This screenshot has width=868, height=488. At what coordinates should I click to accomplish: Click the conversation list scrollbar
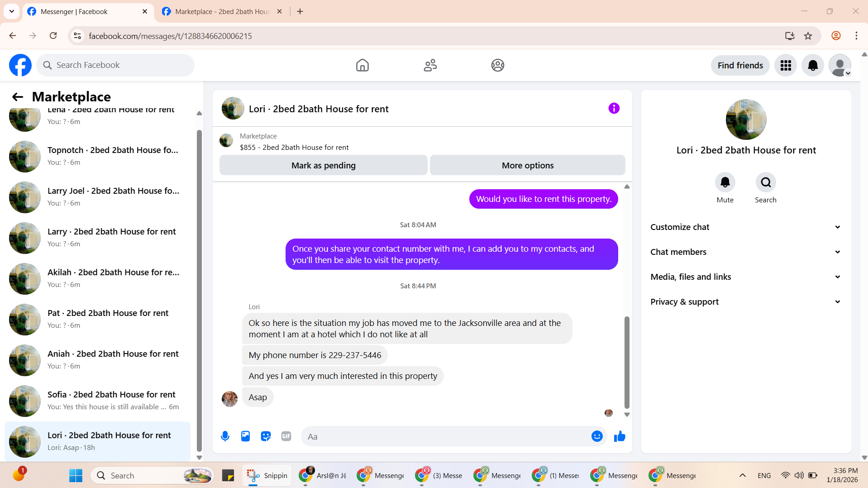tap(199, 290)
